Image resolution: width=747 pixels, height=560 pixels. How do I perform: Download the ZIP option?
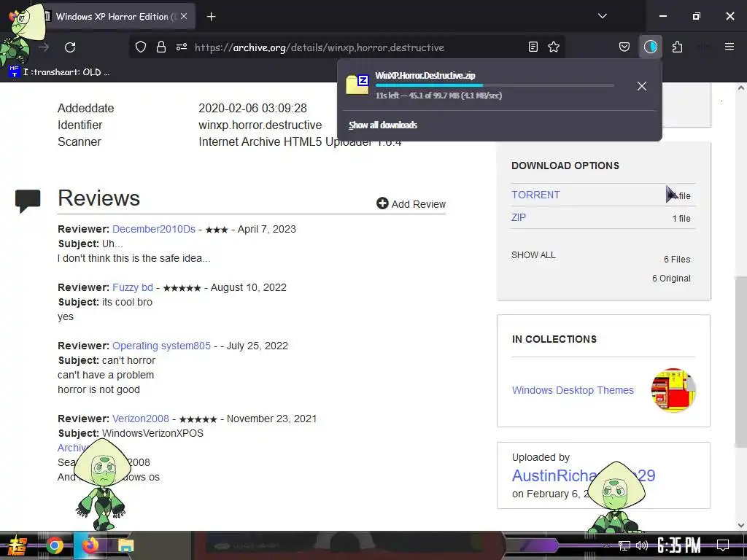[x=519, y=217]
